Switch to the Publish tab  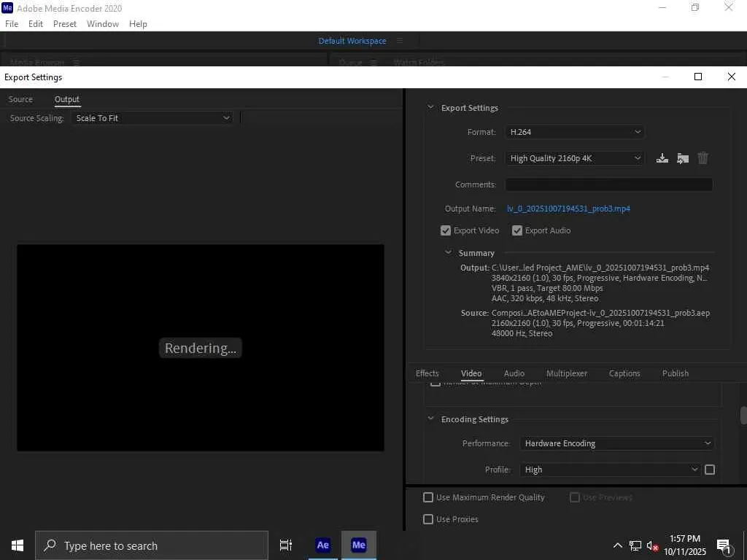pyautogui.click(x=676, y=373)
